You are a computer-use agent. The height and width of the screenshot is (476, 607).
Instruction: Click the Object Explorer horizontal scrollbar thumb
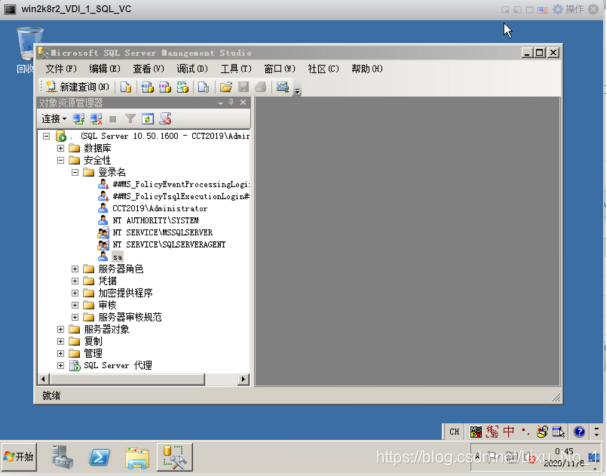pyautogui.click(x=127, y=379)
